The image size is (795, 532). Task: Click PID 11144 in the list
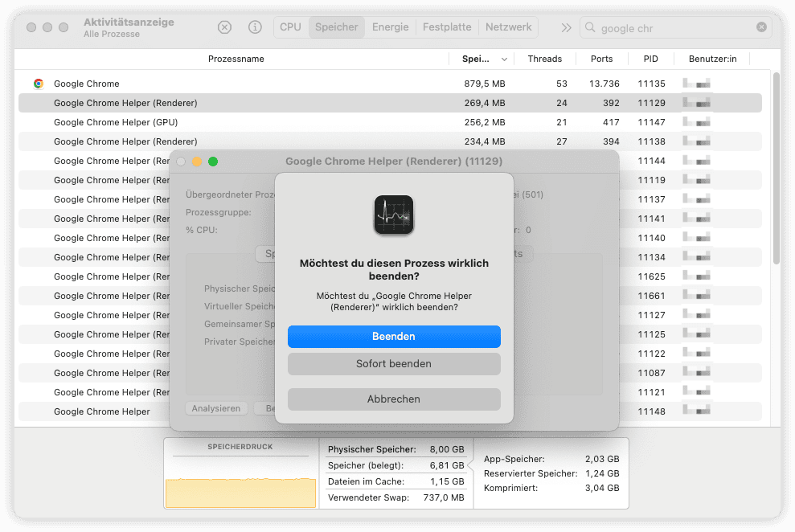652,161
